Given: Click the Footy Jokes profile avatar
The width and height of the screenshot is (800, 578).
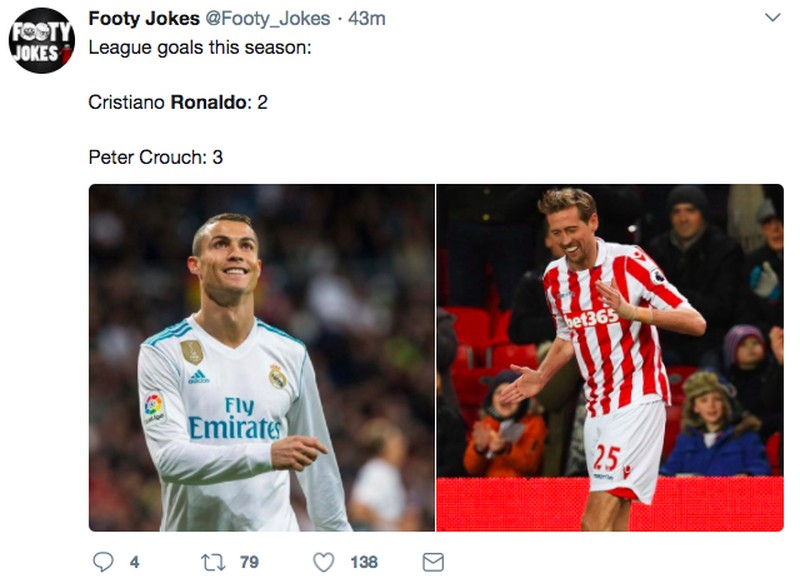Looking at the screenshot, I should (x=41, y=40).
